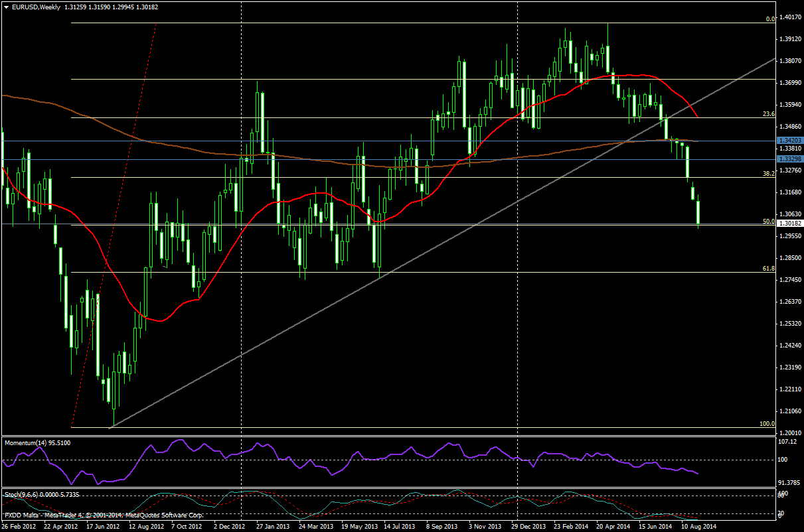Click the 1.40170 price on the scale

coord(789,17)
